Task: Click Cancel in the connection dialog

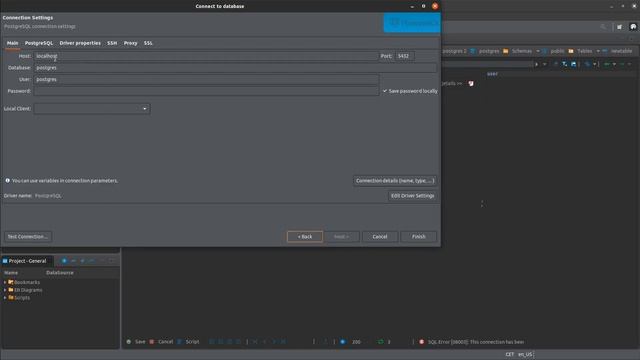Action: click(x=379, y=237)
